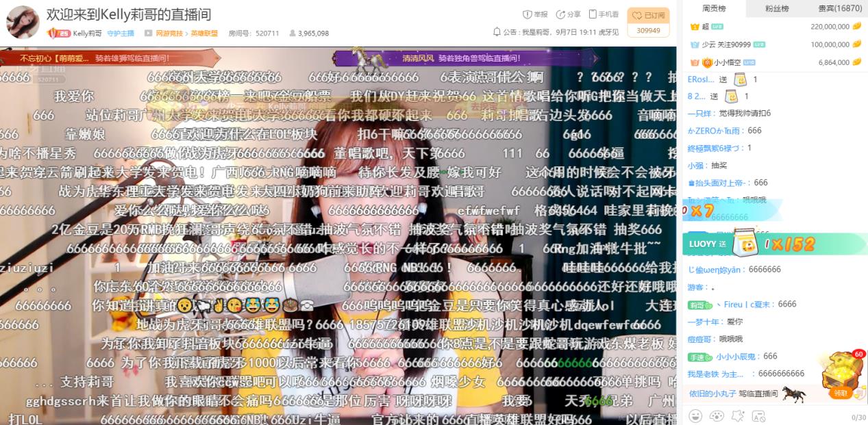Click the 公告 announcement bell icon
868x425 pixels.
(x=497, y=31)
